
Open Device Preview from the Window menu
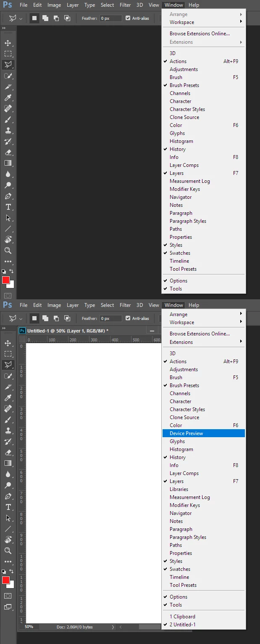coord(204,433)
